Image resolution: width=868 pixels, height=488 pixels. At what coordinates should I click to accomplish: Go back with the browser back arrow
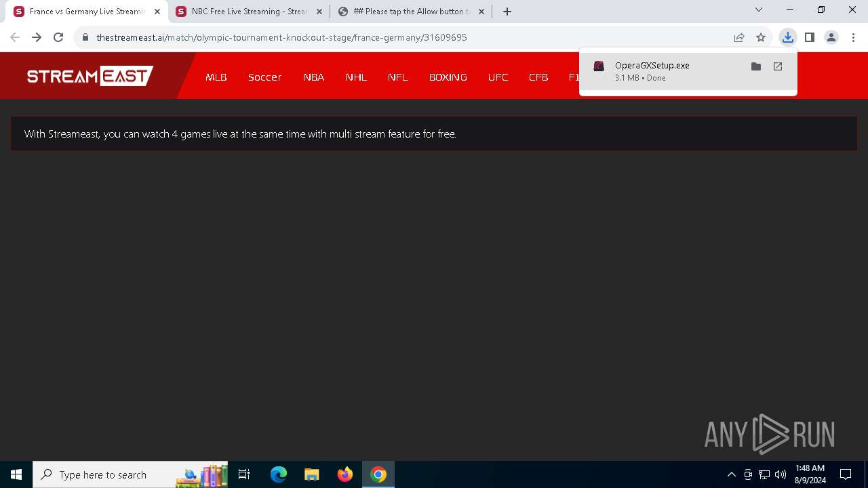[x=15, y=37]
